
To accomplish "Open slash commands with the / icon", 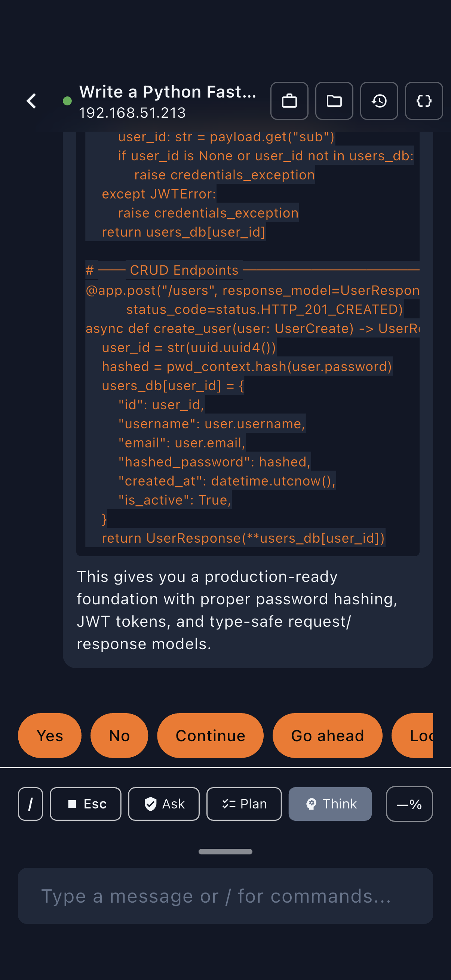I will (30, 804).
